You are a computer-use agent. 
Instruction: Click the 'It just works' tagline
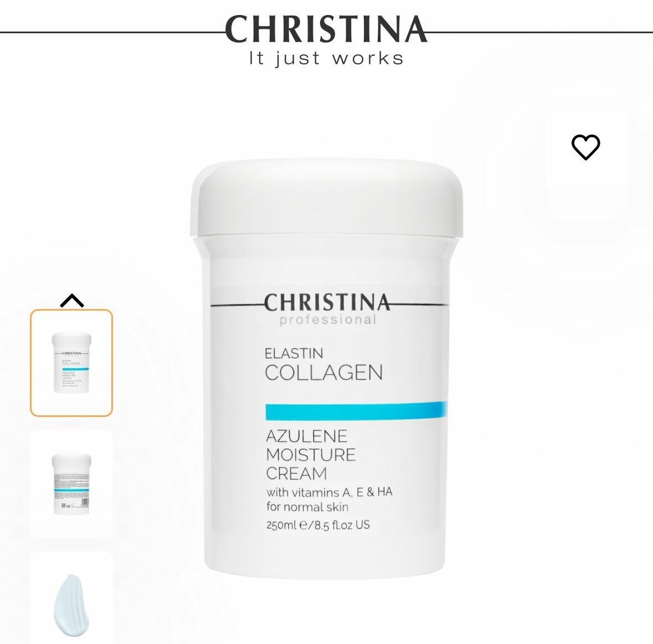pos(326,58)
